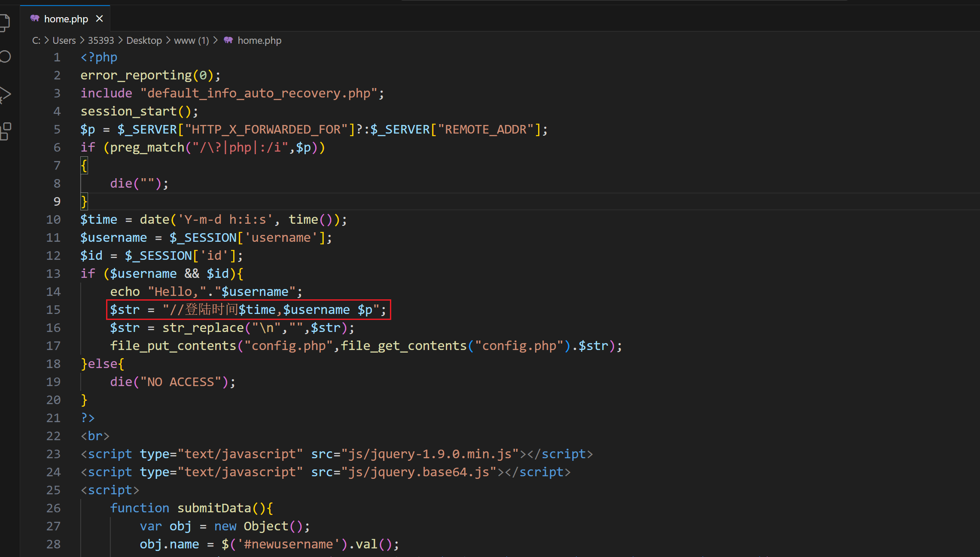Click the echo "Hello," statement
The height and width of the screenshot is (557, 980).
click(206, 292)
